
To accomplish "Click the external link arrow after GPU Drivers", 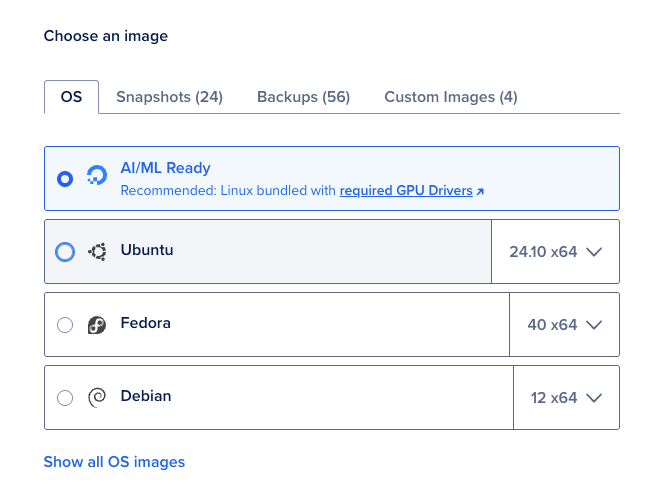I will [x=480, y=192].
